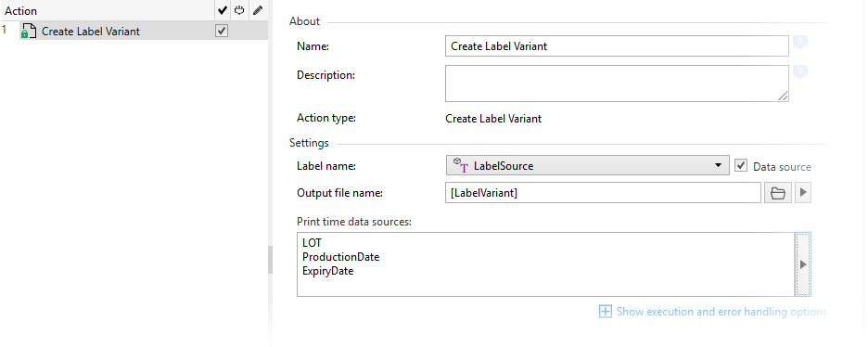The width and height of the screenshot is (868, 347).
Task: Click arrow button beside Print time data sources
Action: pos(803,264)
